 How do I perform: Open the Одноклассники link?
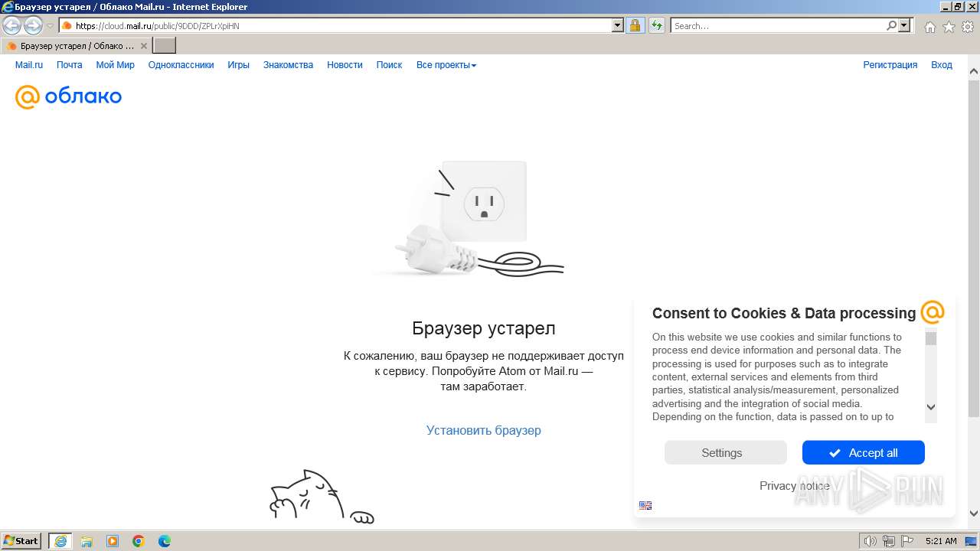pyautogui.click(x=181, y=65)
